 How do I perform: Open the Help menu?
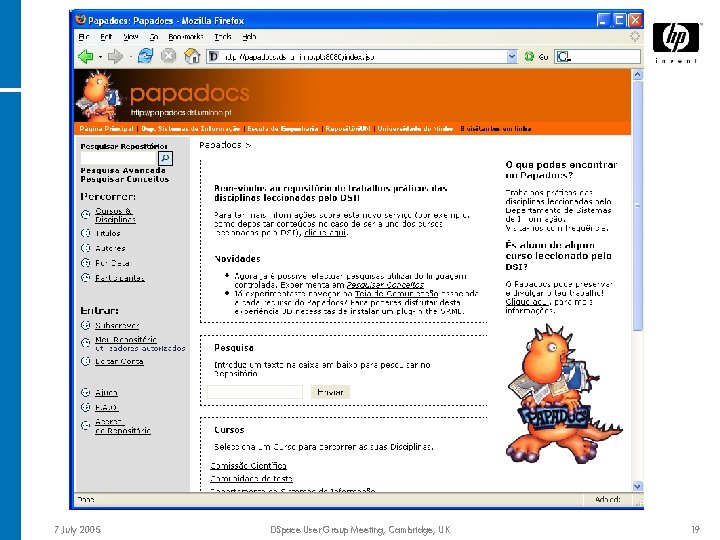(x=249, y=36)
